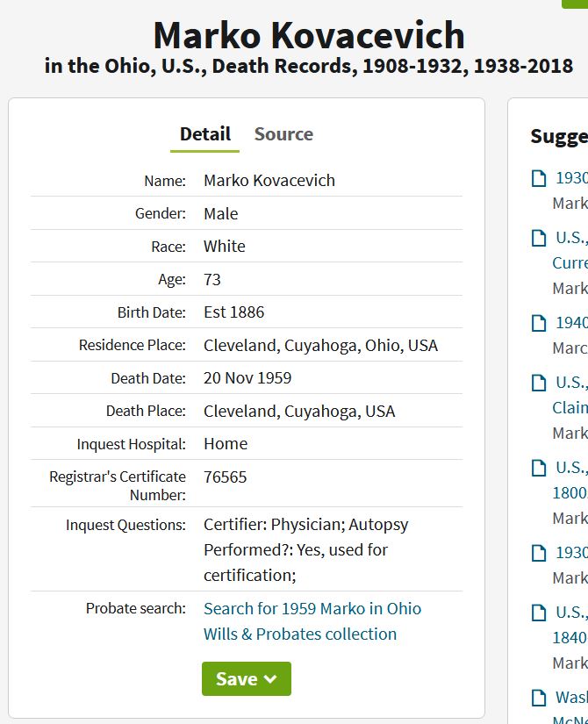This screenshot has width=588, height=724.
Task: Switch to the Source tab
Action: (x=283, y=134)
